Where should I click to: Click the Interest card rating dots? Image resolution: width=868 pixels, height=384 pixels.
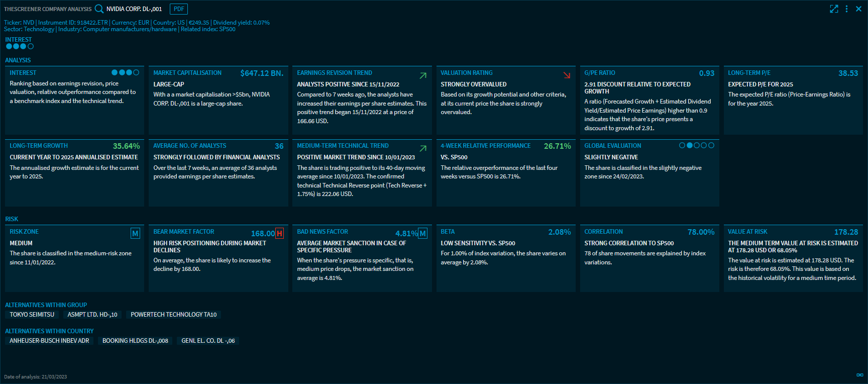[125, 72]
